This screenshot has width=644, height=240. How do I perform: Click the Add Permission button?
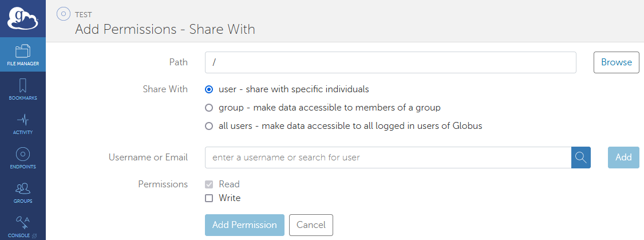click(244, 225)
